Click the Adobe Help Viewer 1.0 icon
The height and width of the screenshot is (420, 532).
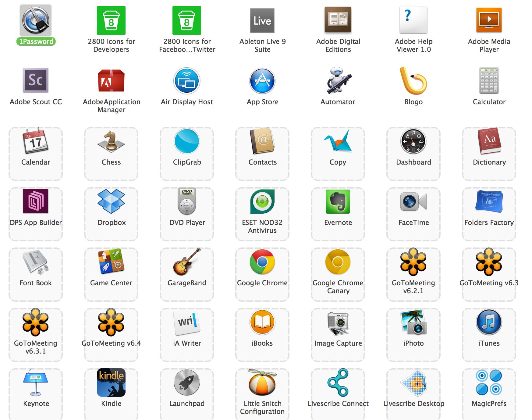(x=413, y=20)
